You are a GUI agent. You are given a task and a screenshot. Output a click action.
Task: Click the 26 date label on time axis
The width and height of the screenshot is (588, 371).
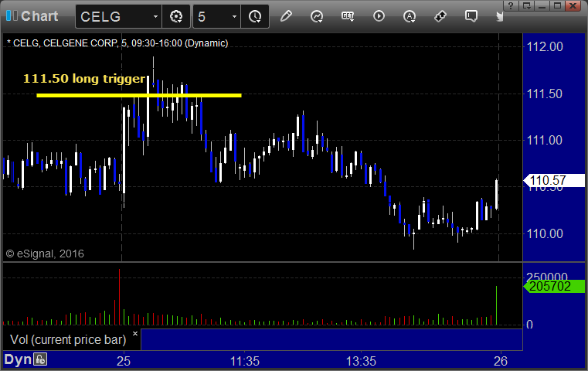[501, 361]
